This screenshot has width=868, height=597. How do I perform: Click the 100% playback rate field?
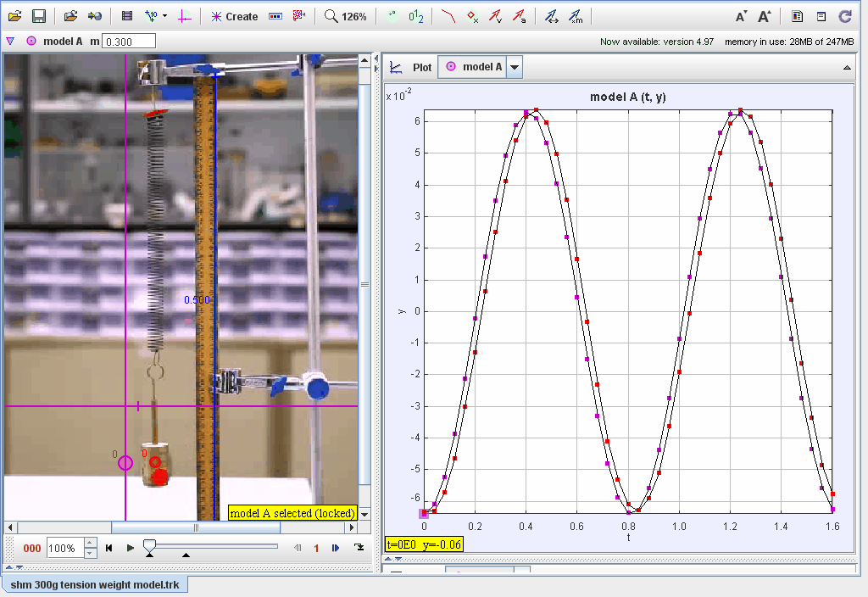coord(64,549)
